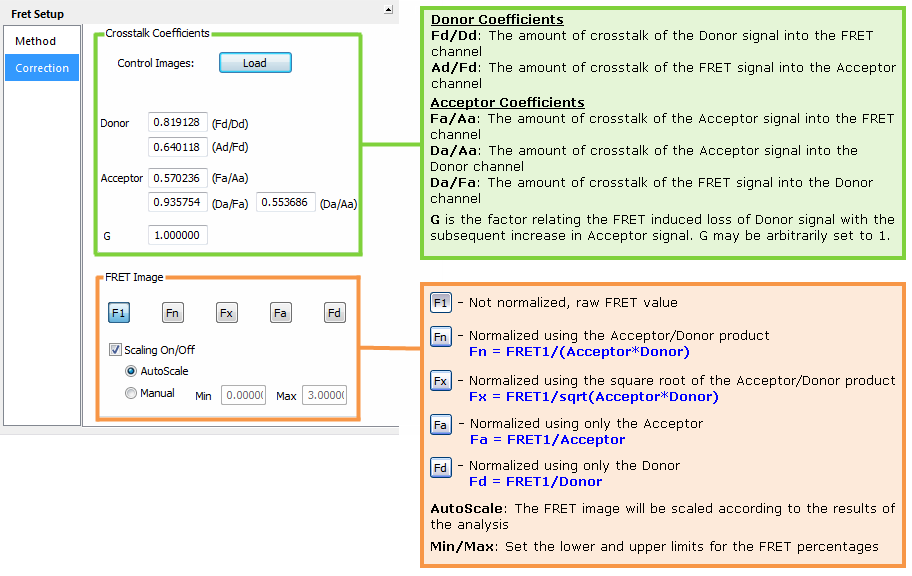Click the Donor Fd/Dd coefficient field
This screenshot has width=912, height=576.
[178, 122]
